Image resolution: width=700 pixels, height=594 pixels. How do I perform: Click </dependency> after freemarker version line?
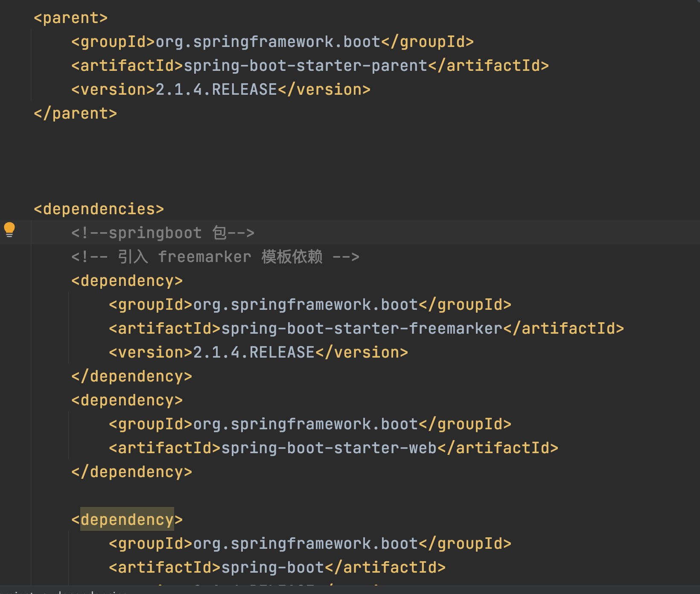click(132, 376)
